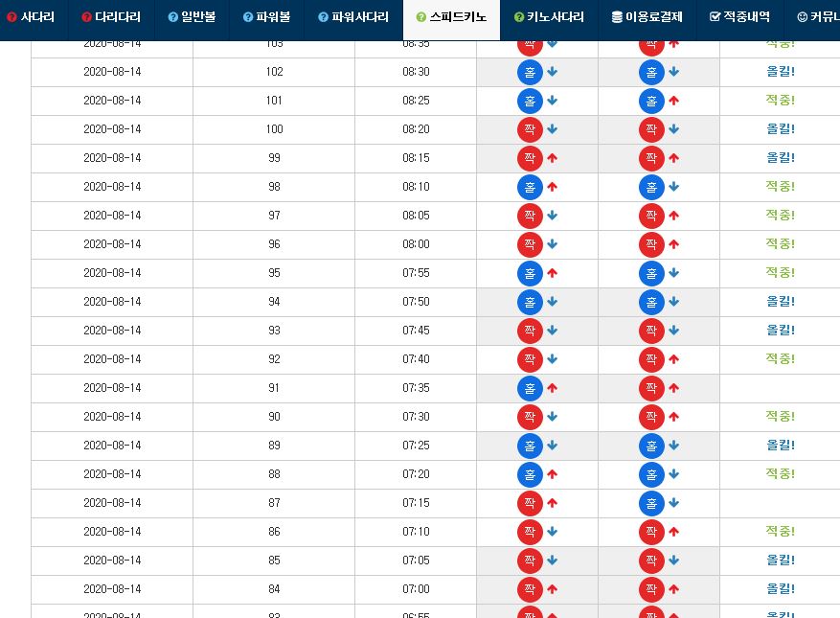The width and height of the screenshot is (840, 618).
Task: Click the time 08:00 cell
Action: pyautogui.click(x=416, y=244)
